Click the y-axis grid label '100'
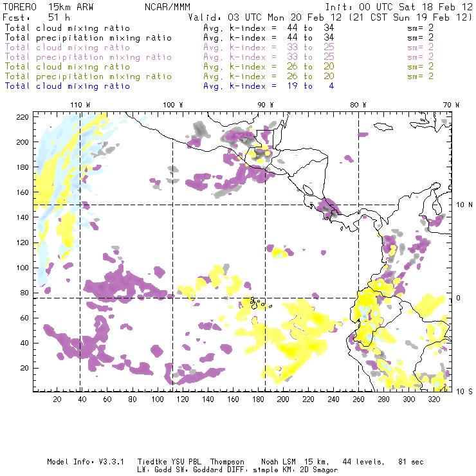The height and width of the screenshot is (476, 476). pos(23,268)
